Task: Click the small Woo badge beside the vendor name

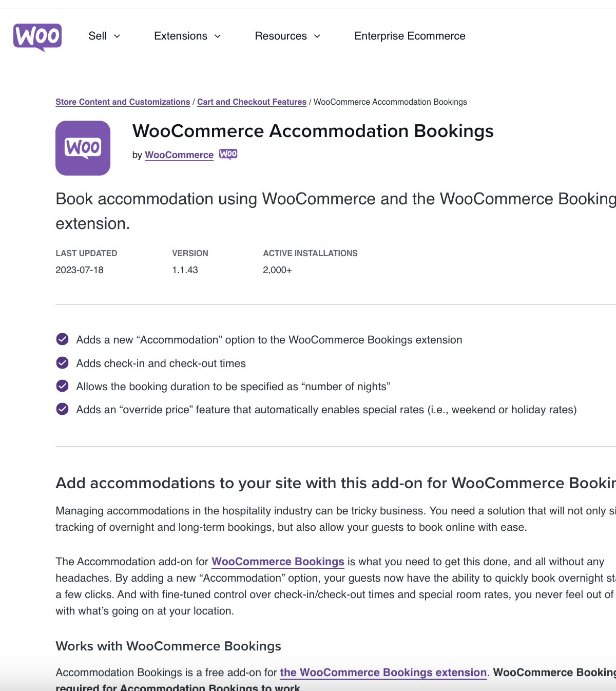Action: click(228, 154)
